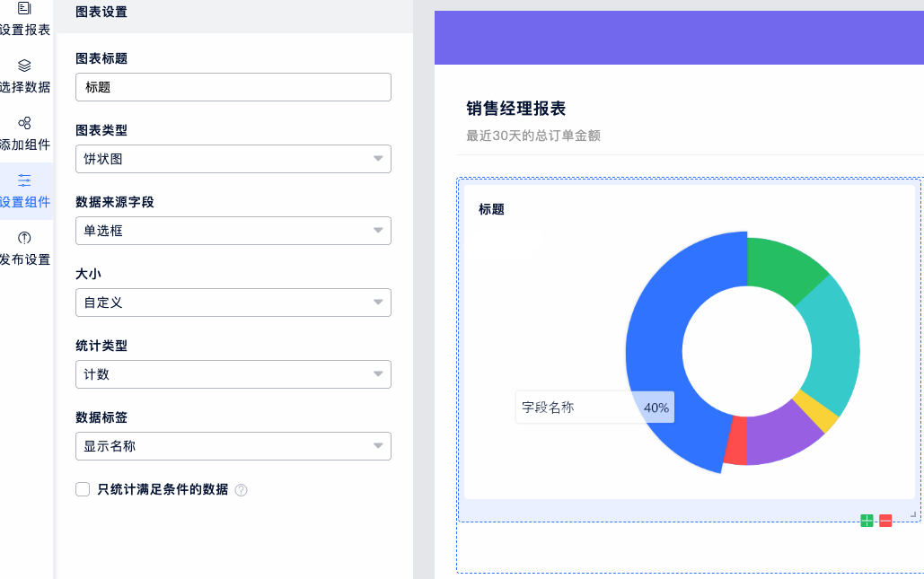The image size is (924, 579).
Task: Click the red minus remove-component icon
Action: (x=885, y=521)
